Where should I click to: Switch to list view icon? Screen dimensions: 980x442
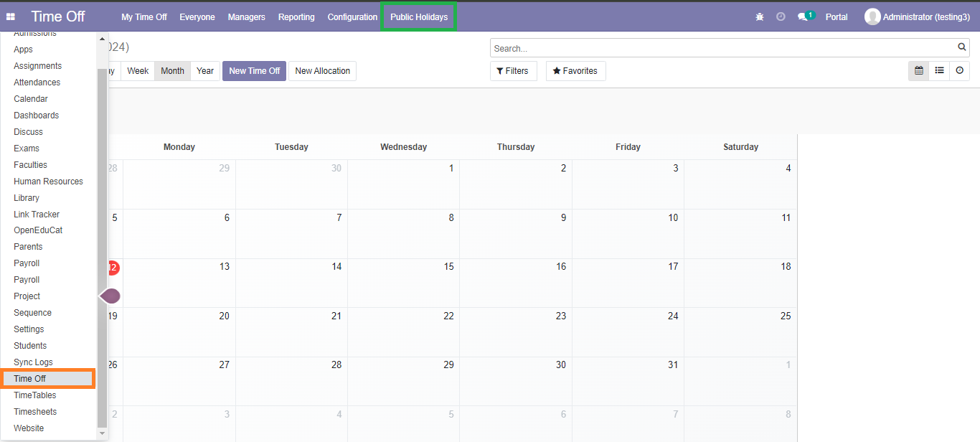tap(939, 70)
